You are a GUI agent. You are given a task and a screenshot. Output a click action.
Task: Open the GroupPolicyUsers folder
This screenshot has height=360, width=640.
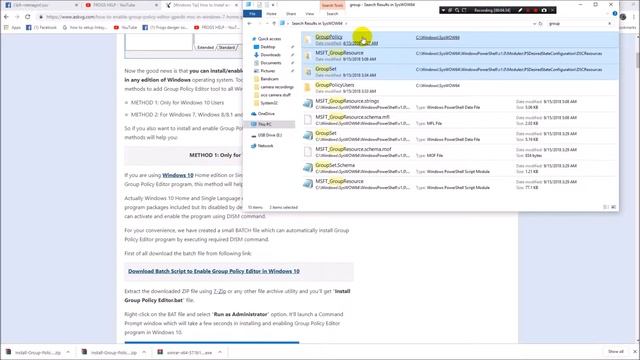click(460, 88)
